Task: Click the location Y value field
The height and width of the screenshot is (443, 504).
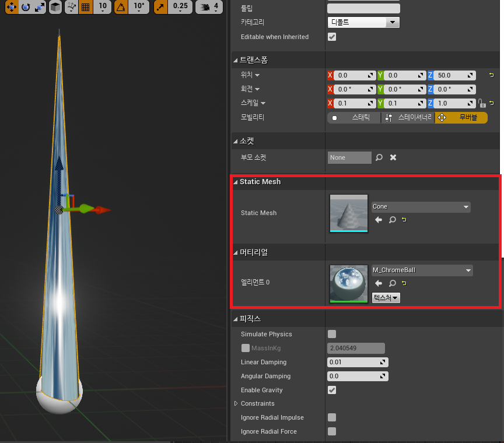Action: tap(405, 75)
